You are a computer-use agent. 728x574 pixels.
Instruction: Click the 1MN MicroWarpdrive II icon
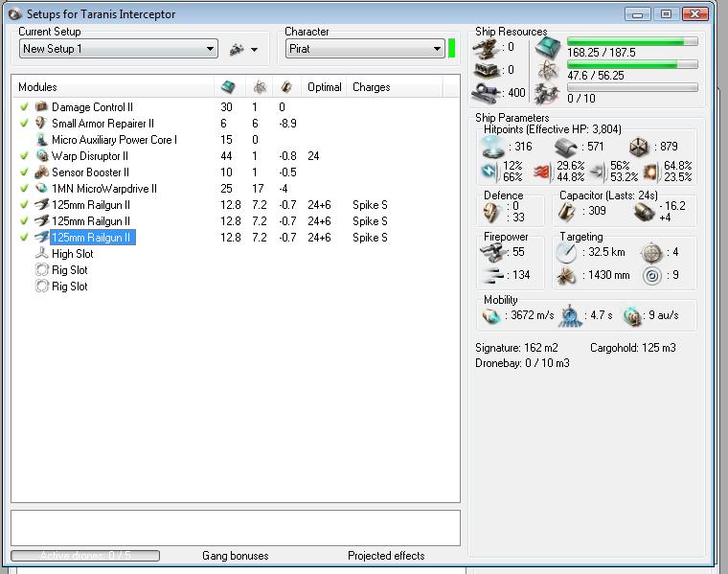click(x=41, y=188)
